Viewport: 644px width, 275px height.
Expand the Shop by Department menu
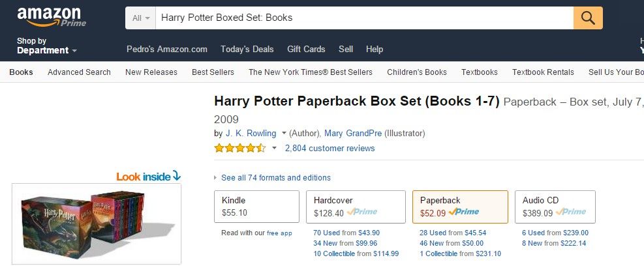pyautogui.click(x=47, y=46)
